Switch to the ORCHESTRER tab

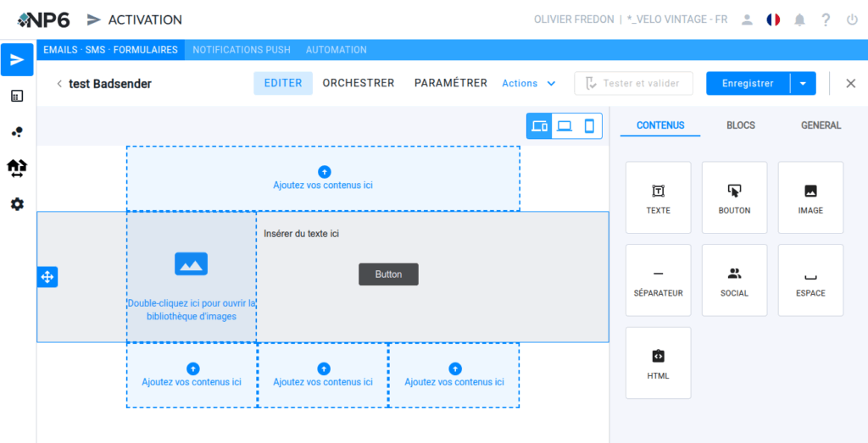[x=359, y=84]
